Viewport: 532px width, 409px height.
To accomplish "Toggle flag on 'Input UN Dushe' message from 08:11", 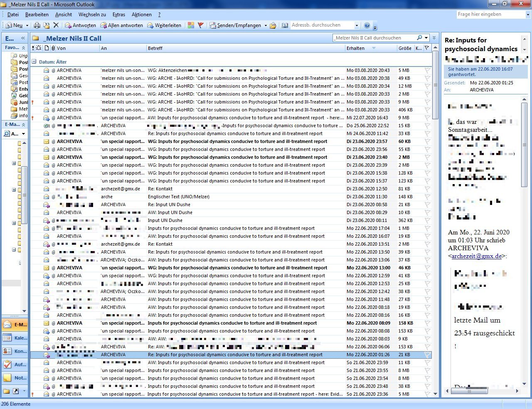I will 427,221.
